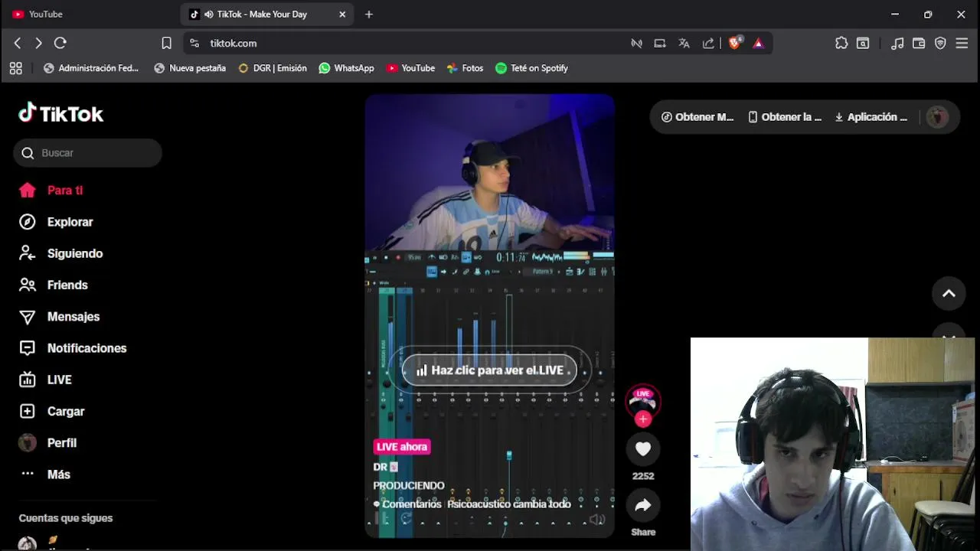
Task: Click the Buscar search field
Action: 87,153
